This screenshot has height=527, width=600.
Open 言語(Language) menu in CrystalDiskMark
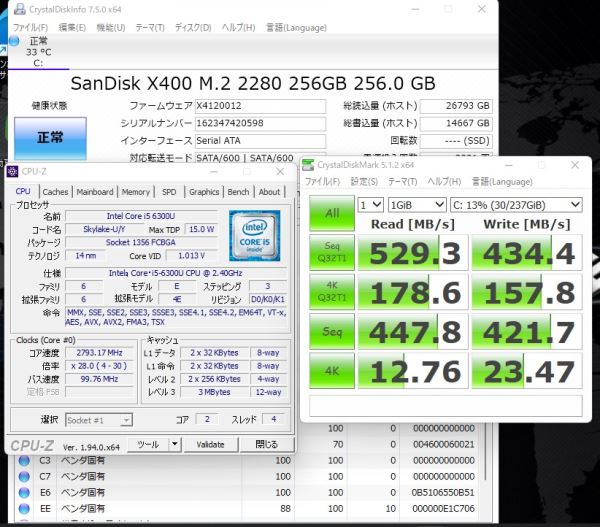click(502, 181)
